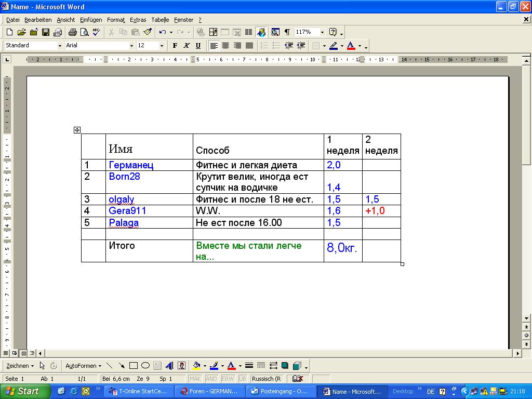Select the Oval drawing tool
532x399 pixels.
[145, 366]
